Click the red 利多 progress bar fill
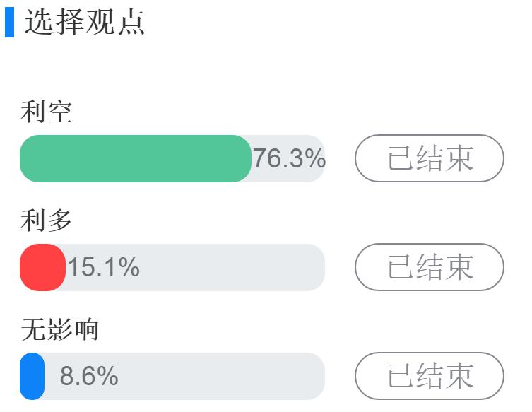 (43, 267)
